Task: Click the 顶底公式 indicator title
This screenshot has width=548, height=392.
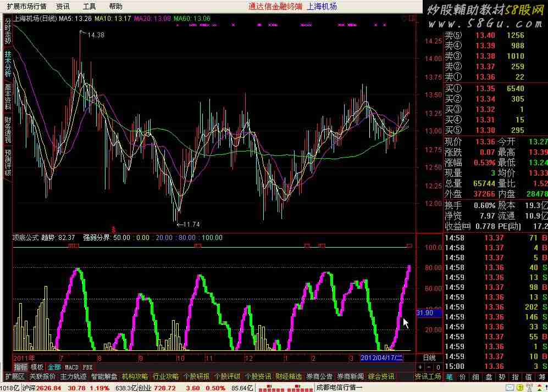Action: [x=25, y=237]
